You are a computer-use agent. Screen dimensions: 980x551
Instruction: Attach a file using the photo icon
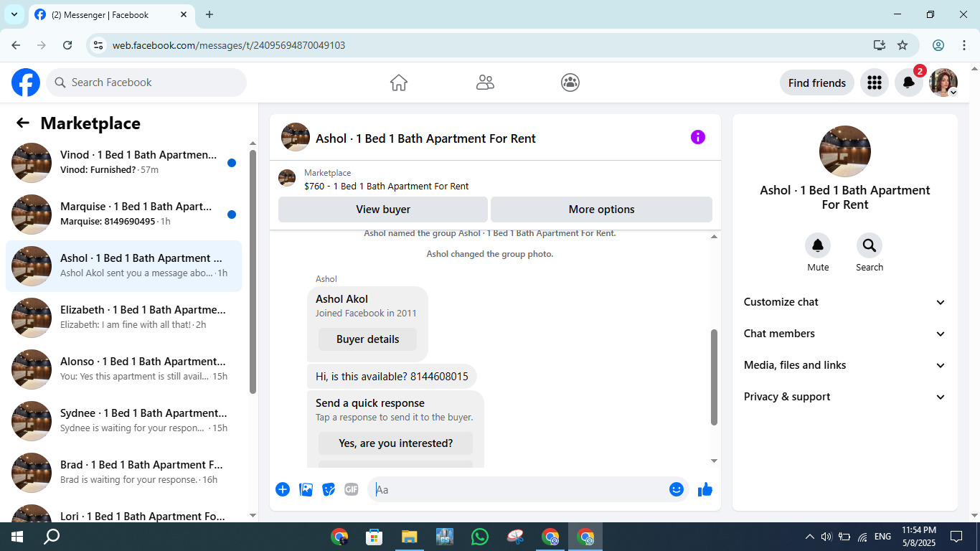point(306,489)
